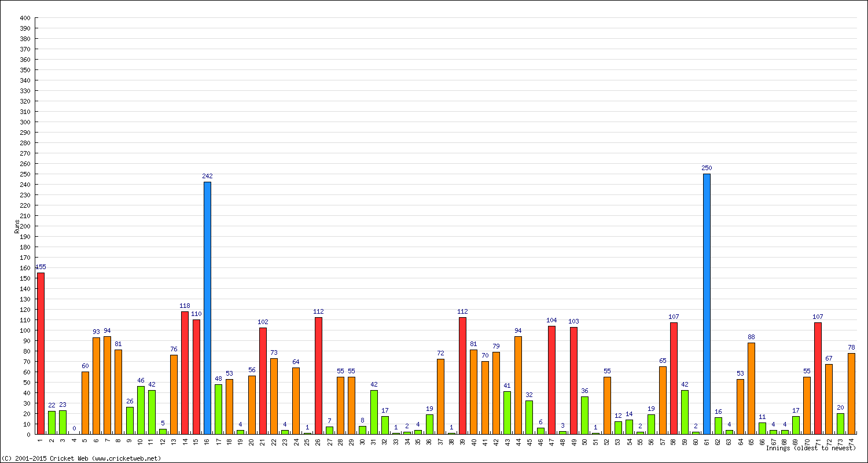Screen dimensions: 868x463
Task: Select the orange bar labeled 72
Action: tap(440, 396)
